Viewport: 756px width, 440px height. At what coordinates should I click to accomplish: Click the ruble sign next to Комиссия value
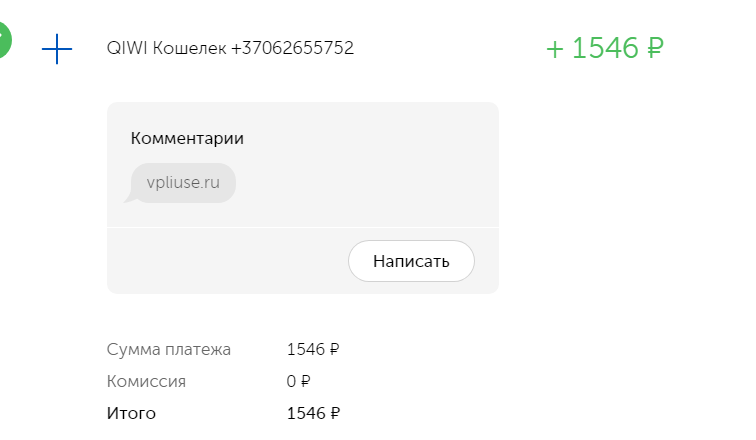[305, 382]
